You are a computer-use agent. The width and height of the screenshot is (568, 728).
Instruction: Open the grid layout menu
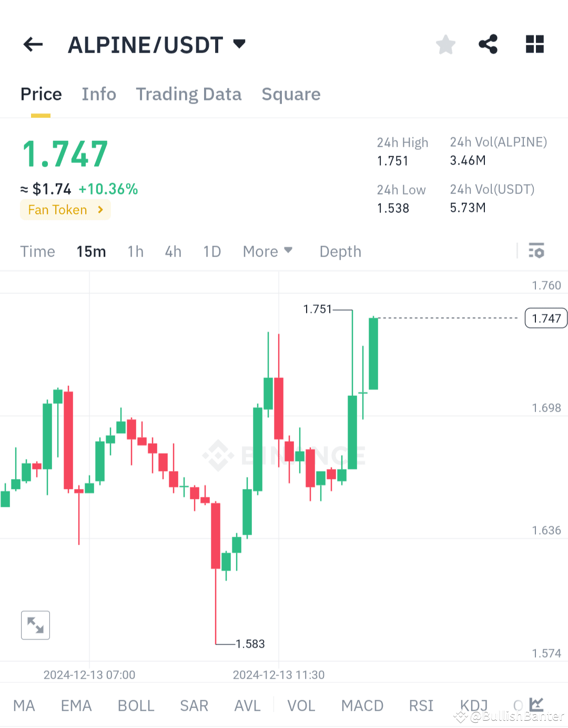pos(534,44)
